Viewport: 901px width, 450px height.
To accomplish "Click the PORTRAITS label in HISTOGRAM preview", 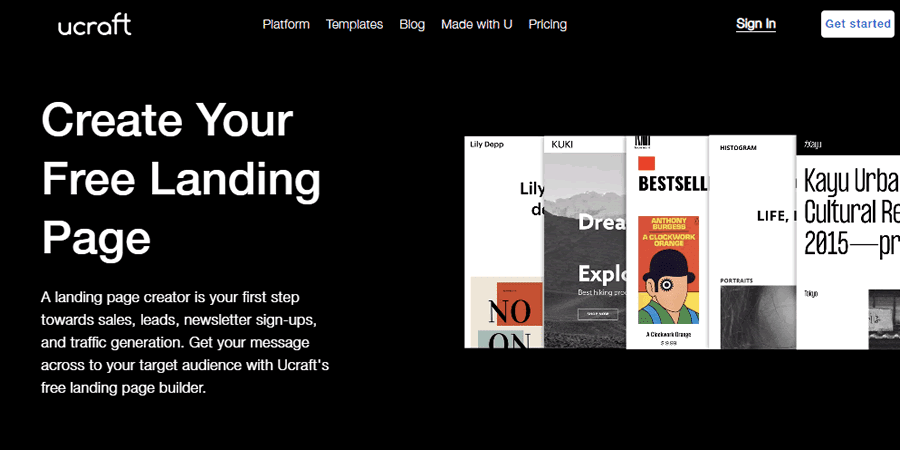I will (737, 280).
